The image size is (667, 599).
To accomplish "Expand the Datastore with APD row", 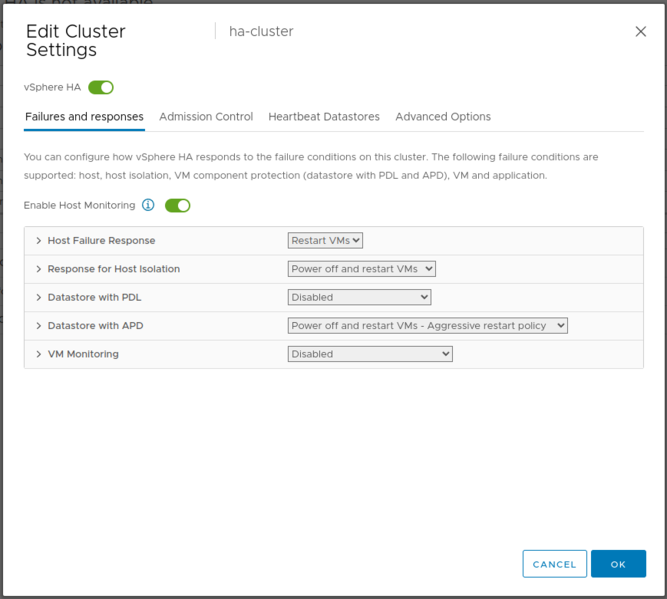I will (x=39, y=326).
